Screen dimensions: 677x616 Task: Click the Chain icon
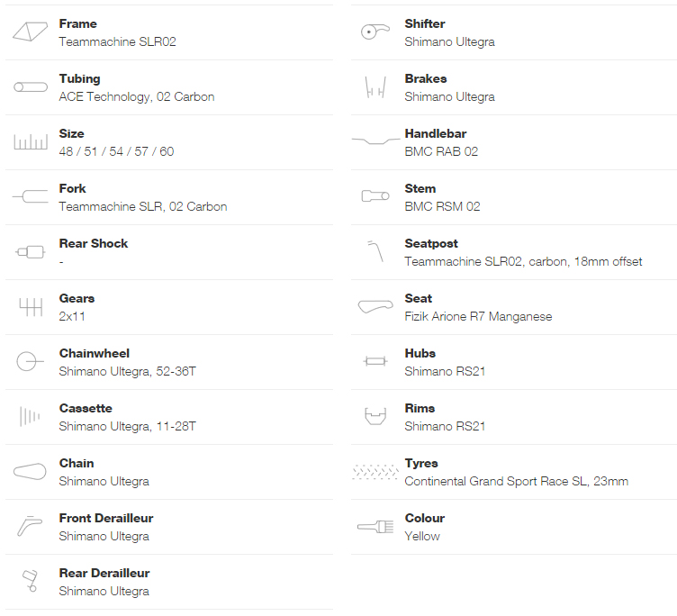point(30,471)
